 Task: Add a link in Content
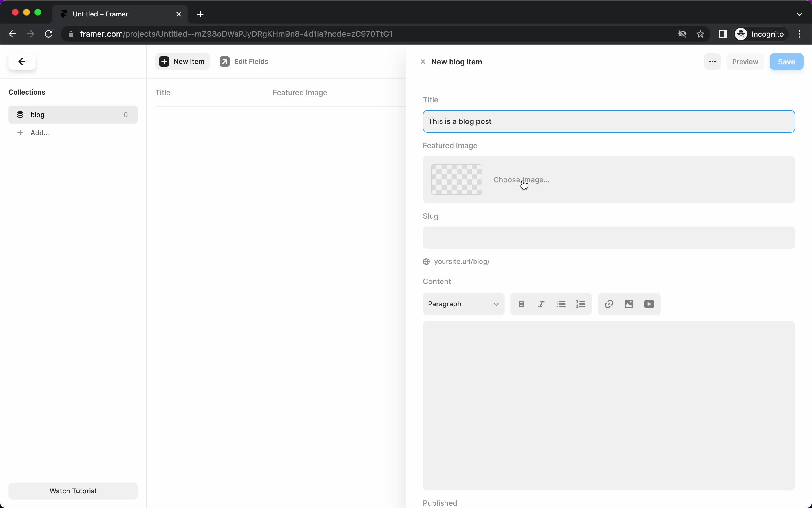[x=609, y=304]
